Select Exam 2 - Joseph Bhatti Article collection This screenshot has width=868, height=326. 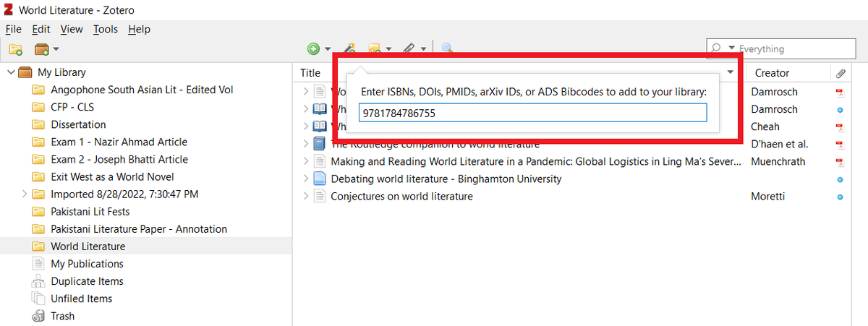coord(119,159)
